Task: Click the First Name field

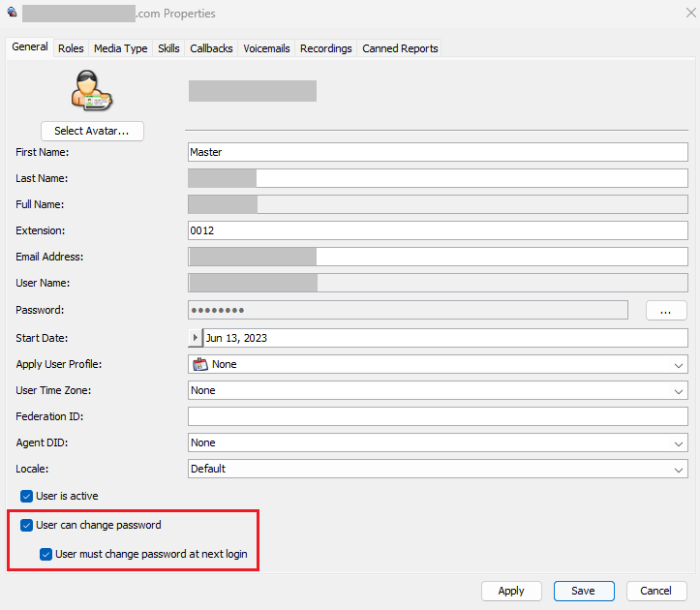Action: coord(438,152)
